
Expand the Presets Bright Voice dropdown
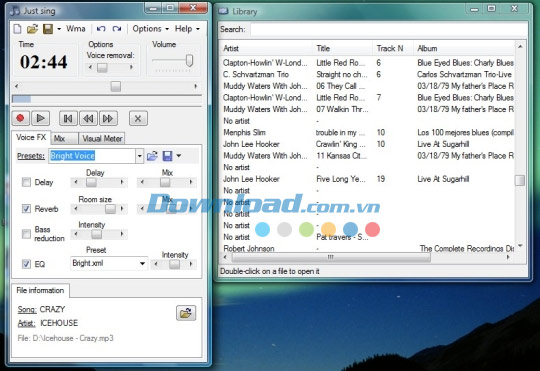pos(139,156)
